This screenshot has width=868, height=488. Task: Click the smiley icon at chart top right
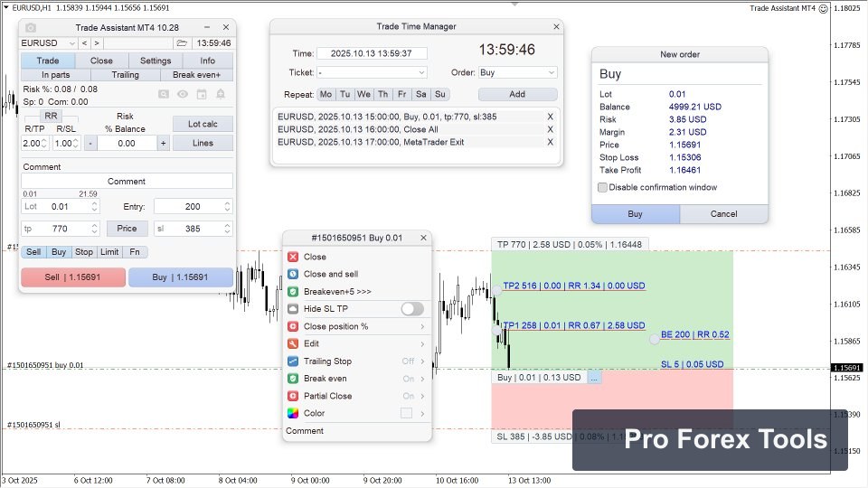pyautogui.click(x=824, y=8)
